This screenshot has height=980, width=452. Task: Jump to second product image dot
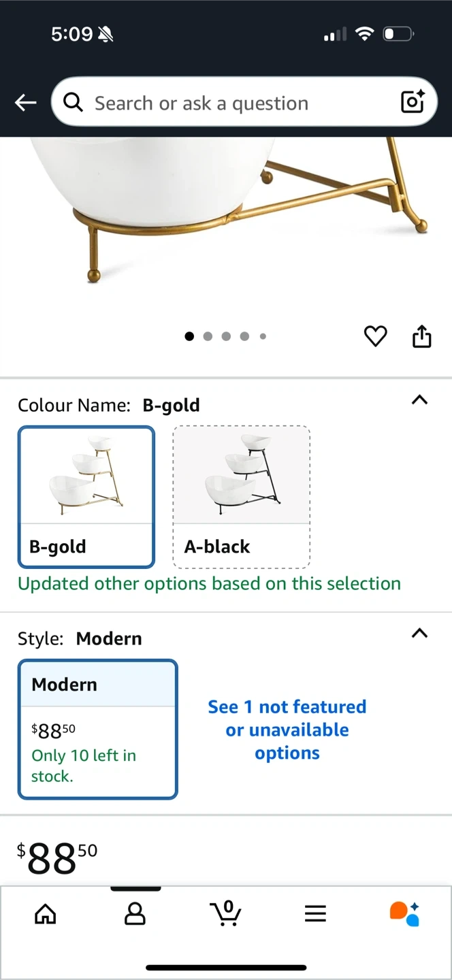208,336
